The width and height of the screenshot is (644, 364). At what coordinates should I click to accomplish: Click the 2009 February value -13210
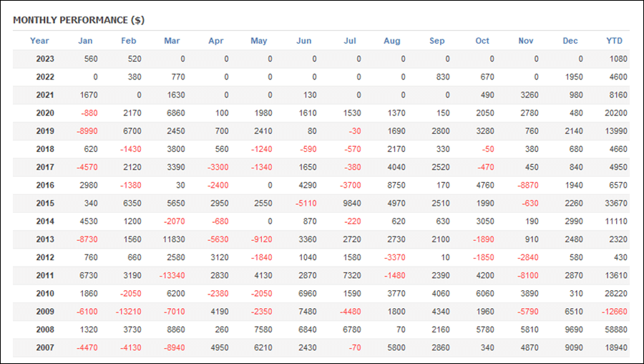[x=129, y=312]
